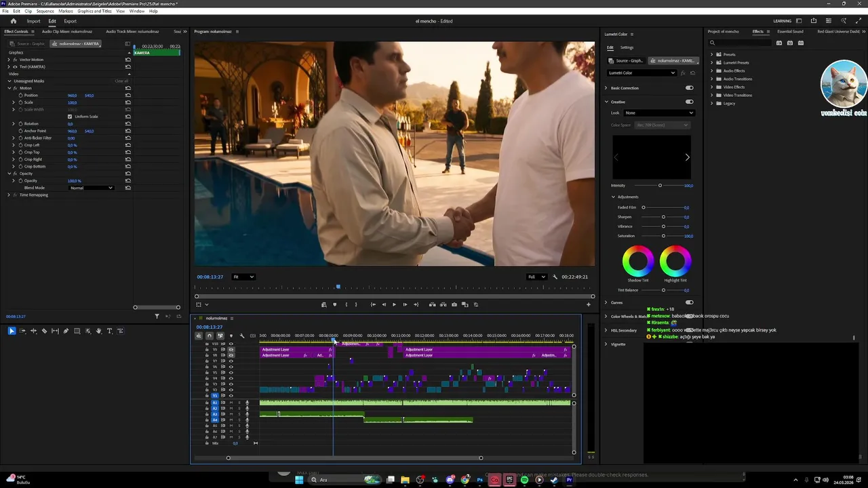Toggle the Curves section switch
The image size is (868, 488).
(x=689, y=302)
